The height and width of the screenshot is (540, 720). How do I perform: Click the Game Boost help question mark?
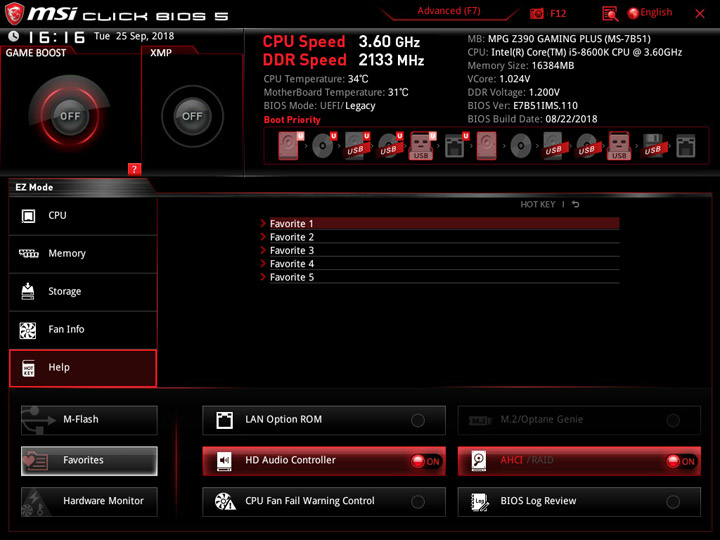tap(134, 169)
